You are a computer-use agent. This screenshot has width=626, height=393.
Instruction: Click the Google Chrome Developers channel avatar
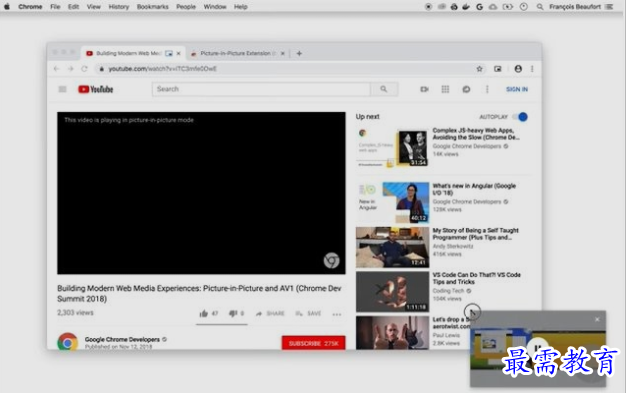click(x=67, y=342)
